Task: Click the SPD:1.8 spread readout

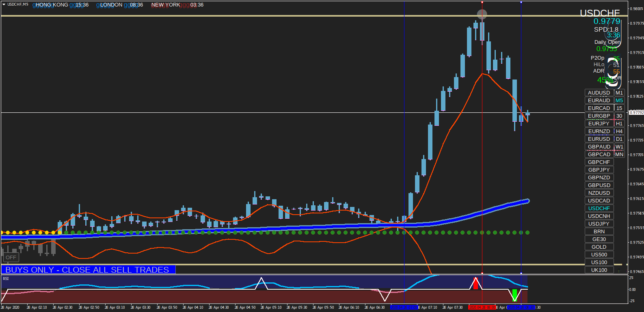Action: [606, 30]
